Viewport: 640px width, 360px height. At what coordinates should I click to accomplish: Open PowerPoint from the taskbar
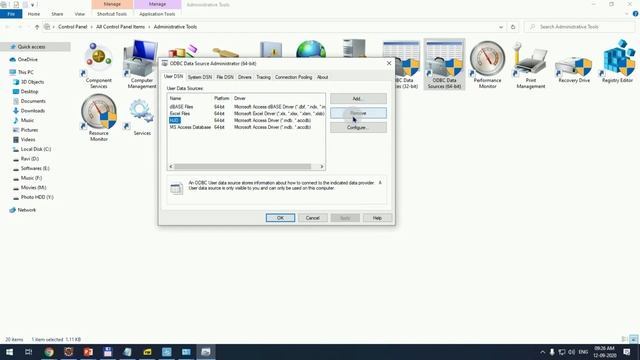[x=88, y=352]
